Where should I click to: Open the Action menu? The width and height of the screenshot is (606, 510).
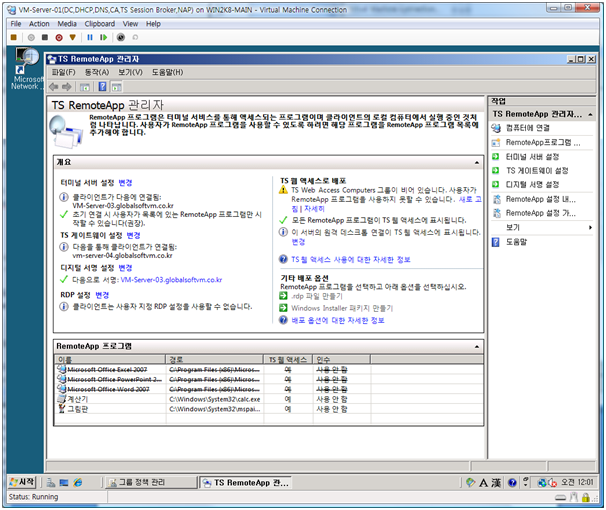(39, 24)
